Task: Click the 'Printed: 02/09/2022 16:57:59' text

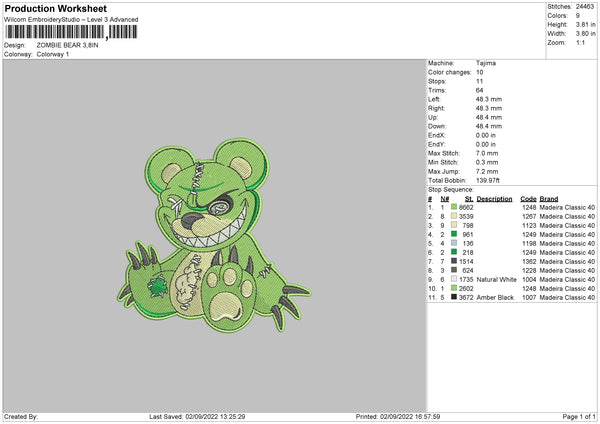Action: [x=398, y=416]
